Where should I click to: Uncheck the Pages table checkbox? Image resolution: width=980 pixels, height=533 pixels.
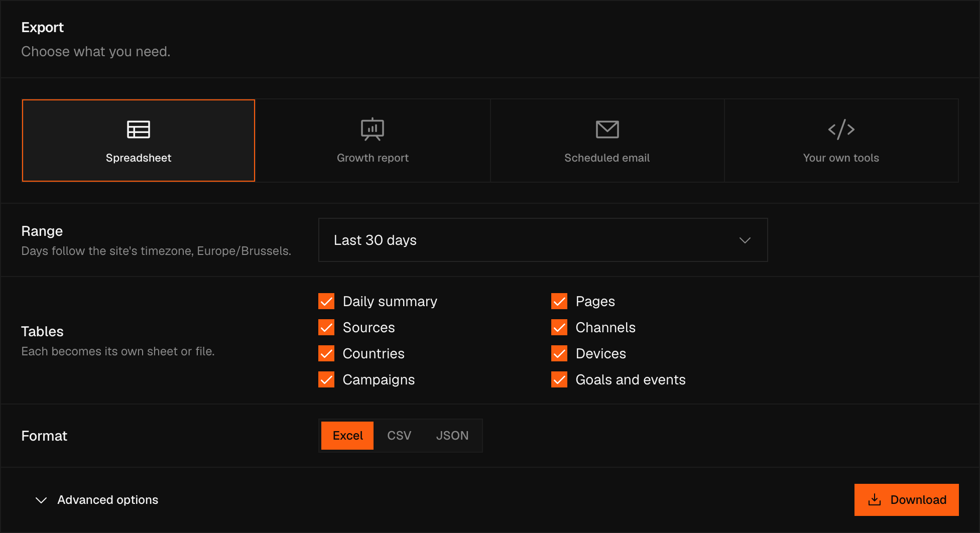coord(559,301)
